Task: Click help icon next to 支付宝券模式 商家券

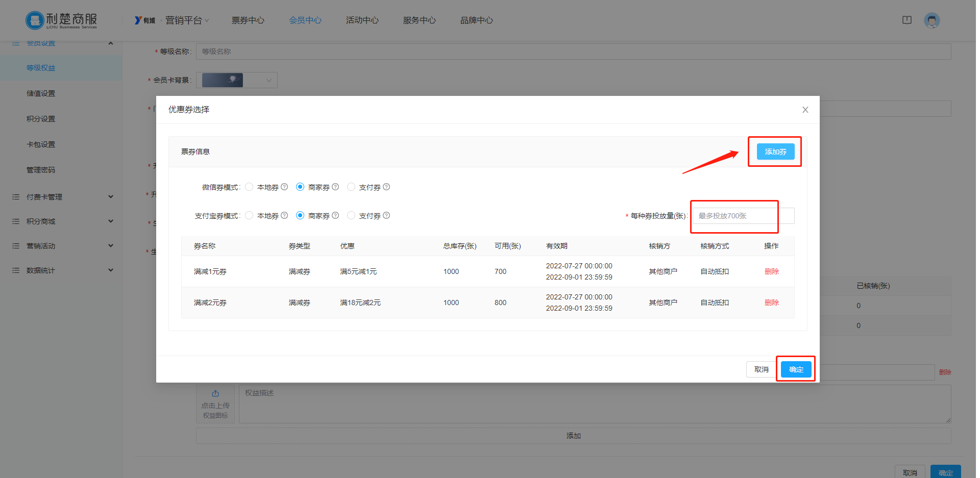Action: coord(335,215)
